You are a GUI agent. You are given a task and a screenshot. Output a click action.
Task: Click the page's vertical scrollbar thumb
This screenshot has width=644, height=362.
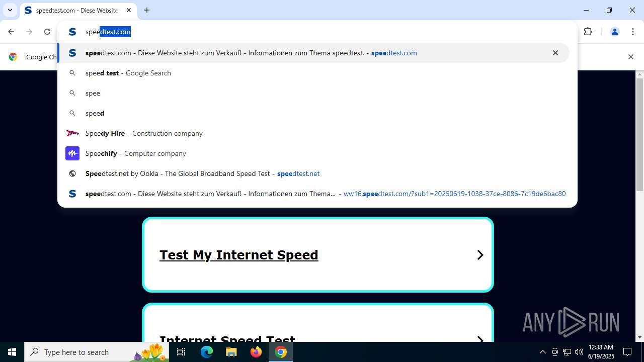pyautogui.click(x=640, y=135)
